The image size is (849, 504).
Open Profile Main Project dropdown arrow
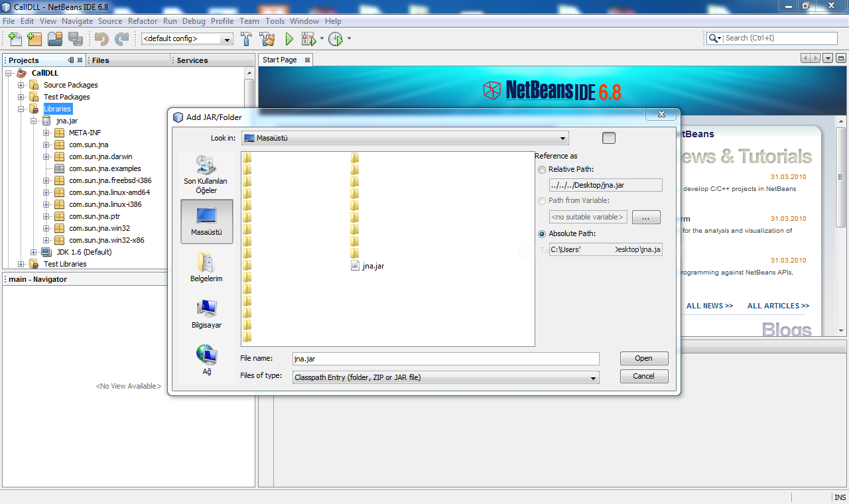point(349,39)
